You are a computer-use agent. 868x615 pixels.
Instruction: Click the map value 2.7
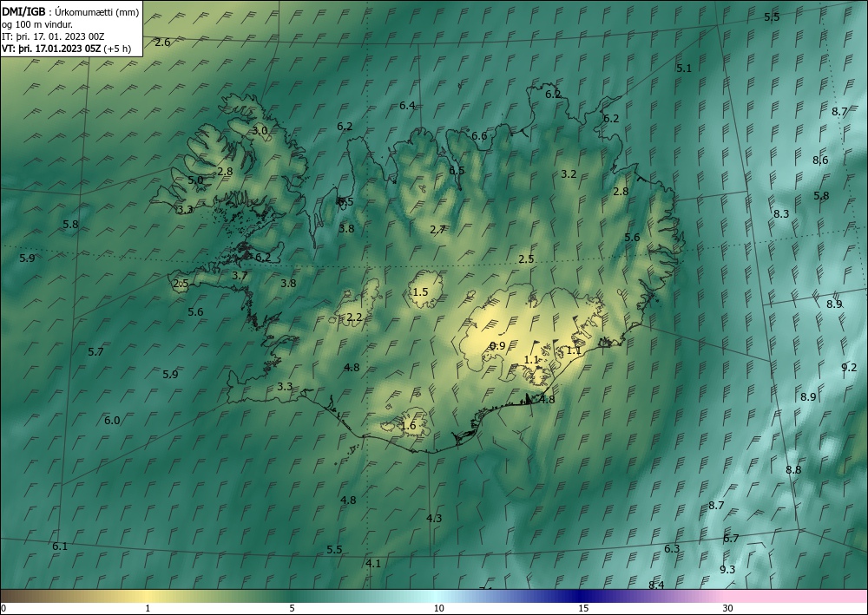(x=437, y=230)
